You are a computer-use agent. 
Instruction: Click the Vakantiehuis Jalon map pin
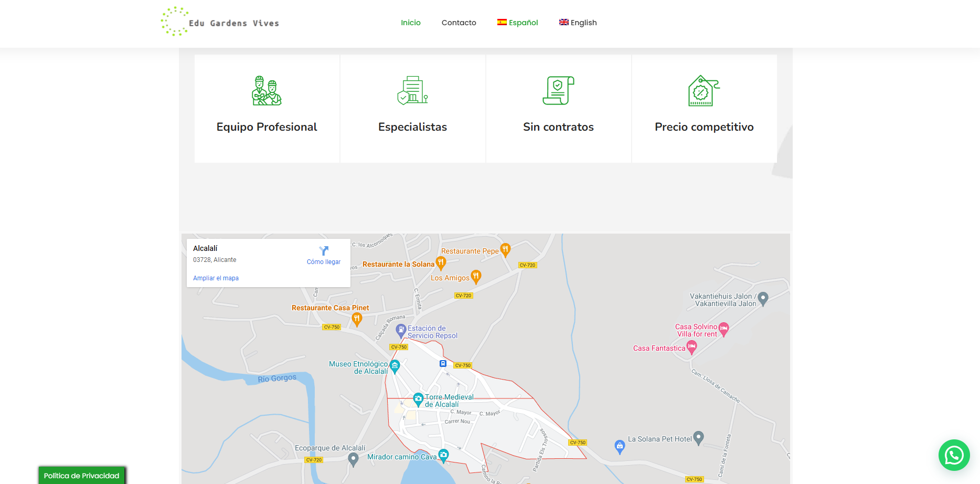(763, 299)
